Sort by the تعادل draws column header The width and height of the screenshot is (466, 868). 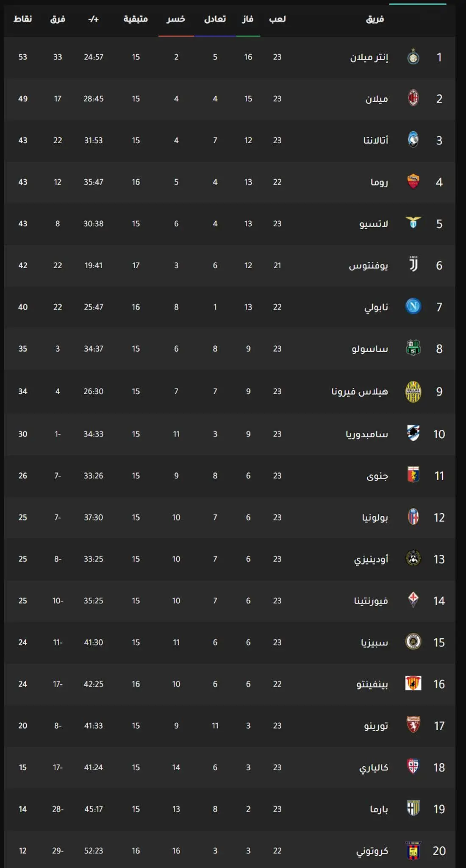215,19
